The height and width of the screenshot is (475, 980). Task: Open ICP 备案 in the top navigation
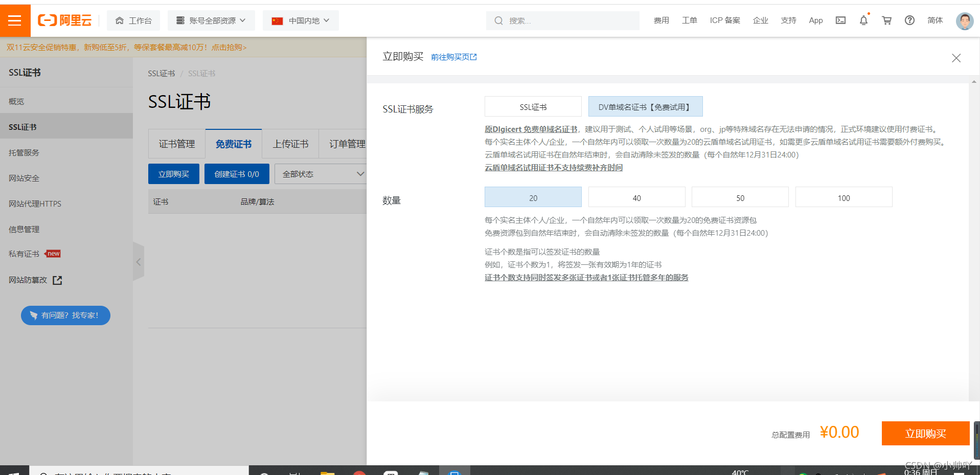(x=725, y=20)
